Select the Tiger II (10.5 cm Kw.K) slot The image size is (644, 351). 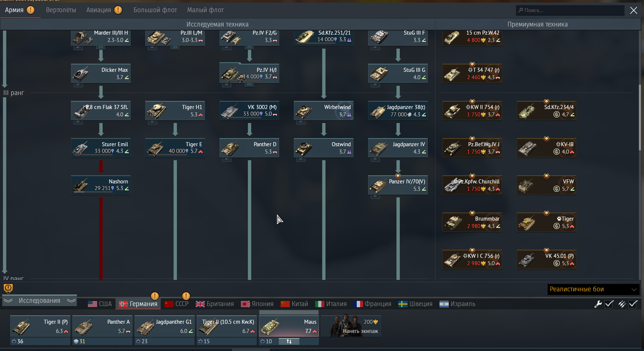(227, 326)
